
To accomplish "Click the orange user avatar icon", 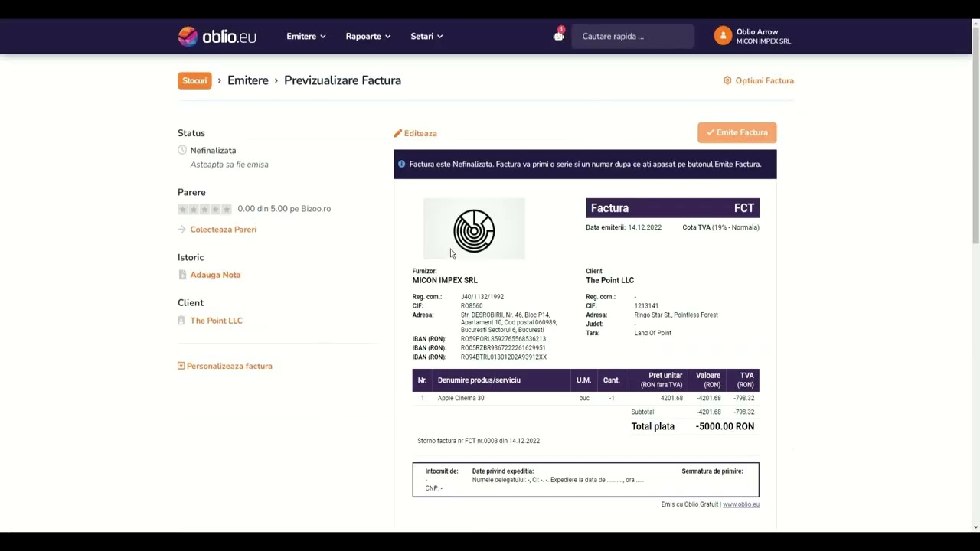I will 723,36.
